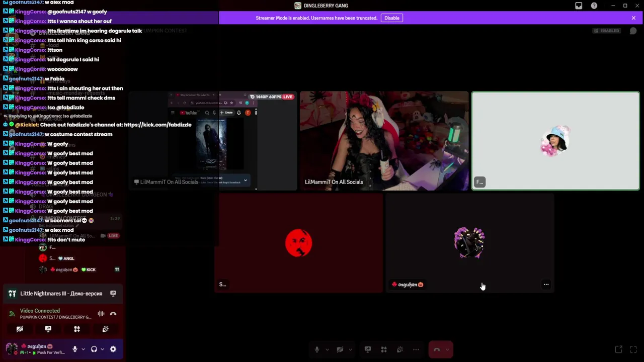Click chat message "tell dogsrule I said hi"
The image size is (644, 362).
click(73, 59)
